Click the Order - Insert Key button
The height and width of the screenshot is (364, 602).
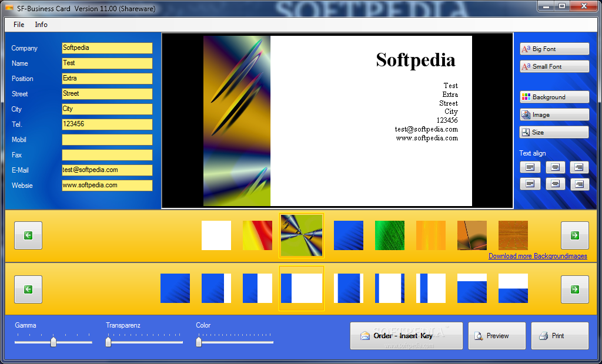(406, 336)
